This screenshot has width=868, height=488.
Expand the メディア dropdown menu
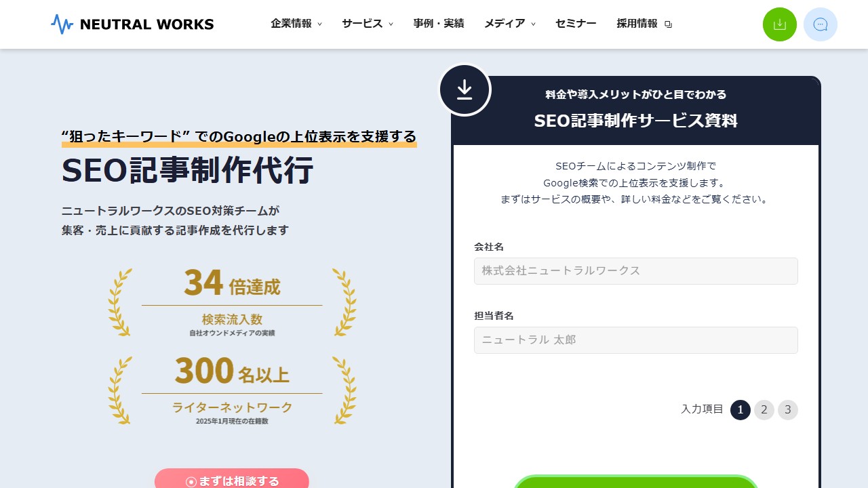coord(510,24)
